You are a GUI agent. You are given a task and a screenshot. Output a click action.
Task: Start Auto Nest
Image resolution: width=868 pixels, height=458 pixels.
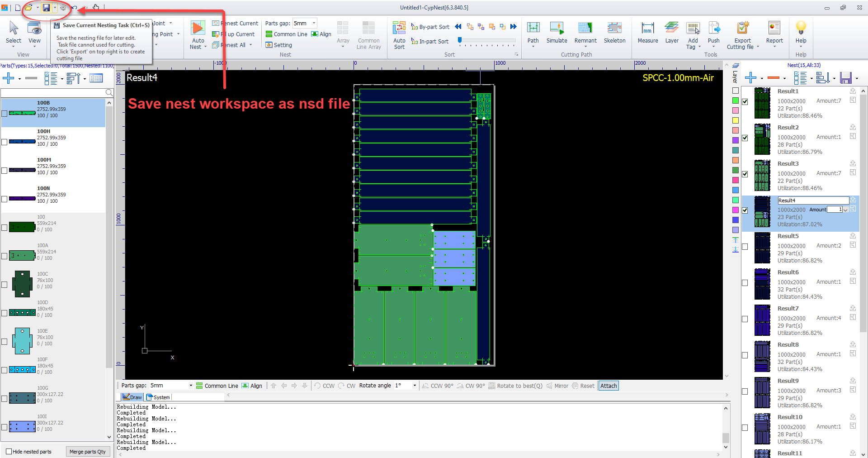tap(198, 35)
